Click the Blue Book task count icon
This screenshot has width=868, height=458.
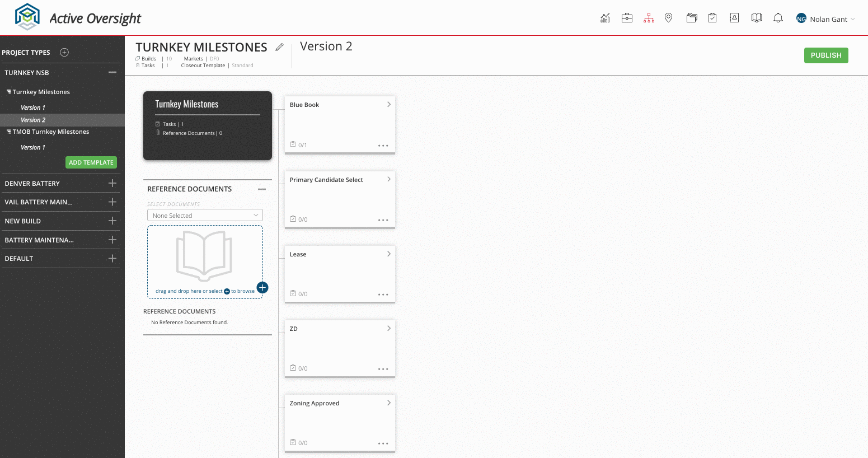[293, 144]
